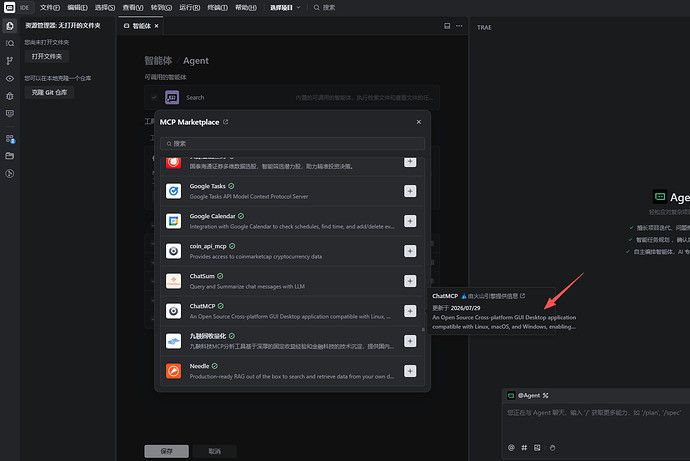Close the MCP Marketplace dialog
The height and width of the screenshot is (461, 690).
pos(418,122)
